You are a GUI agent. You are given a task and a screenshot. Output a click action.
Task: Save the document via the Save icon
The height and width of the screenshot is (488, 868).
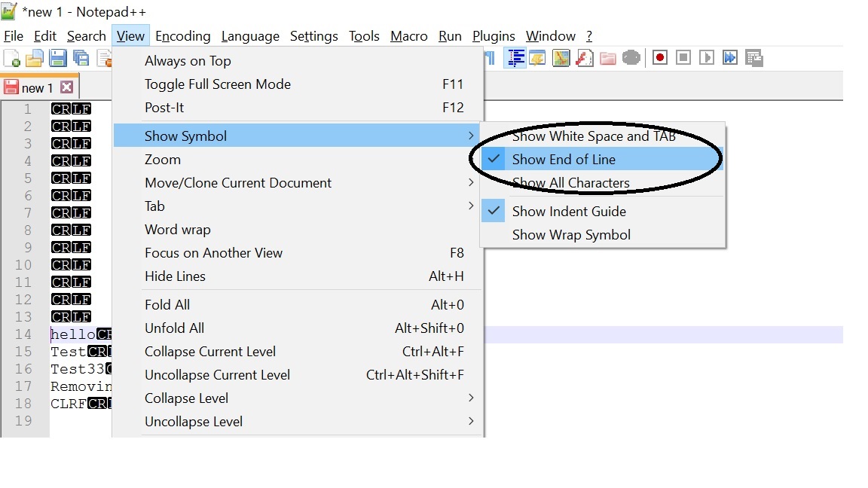point(58,58)
